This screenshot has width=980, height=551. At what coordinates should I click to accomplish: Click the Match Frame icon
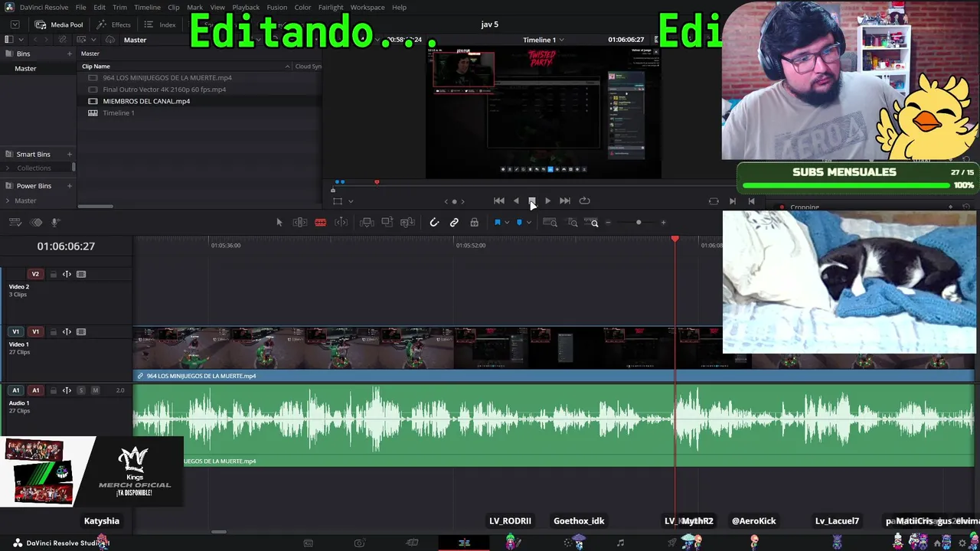714,201
